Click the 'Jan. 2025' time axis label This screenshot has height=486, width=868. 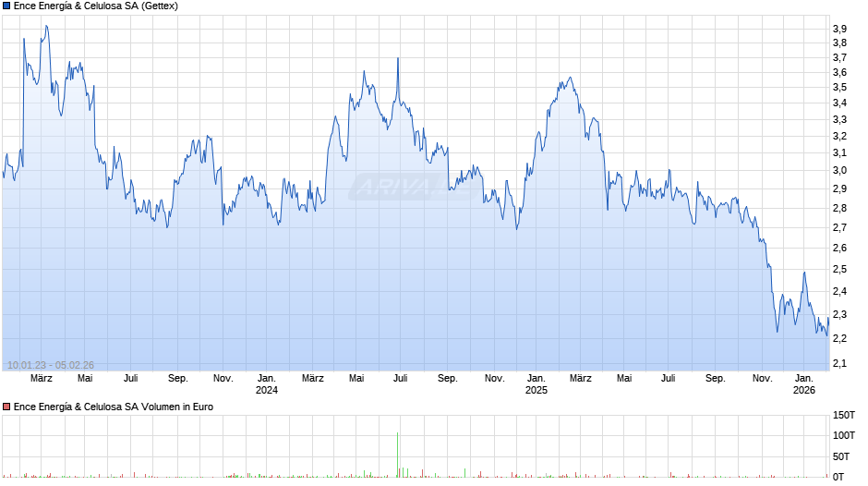click(x=536, y=384)
